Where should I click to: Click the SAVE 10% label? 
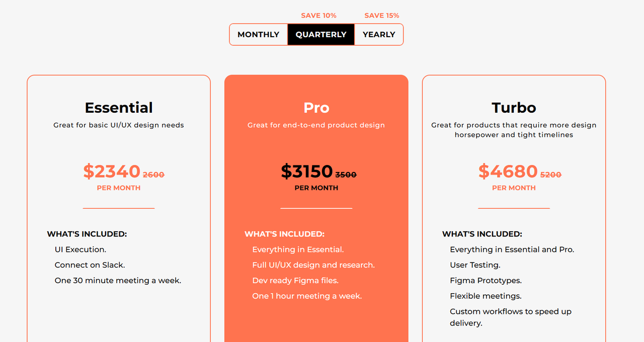pyautogui.click(x=319, y=16)
